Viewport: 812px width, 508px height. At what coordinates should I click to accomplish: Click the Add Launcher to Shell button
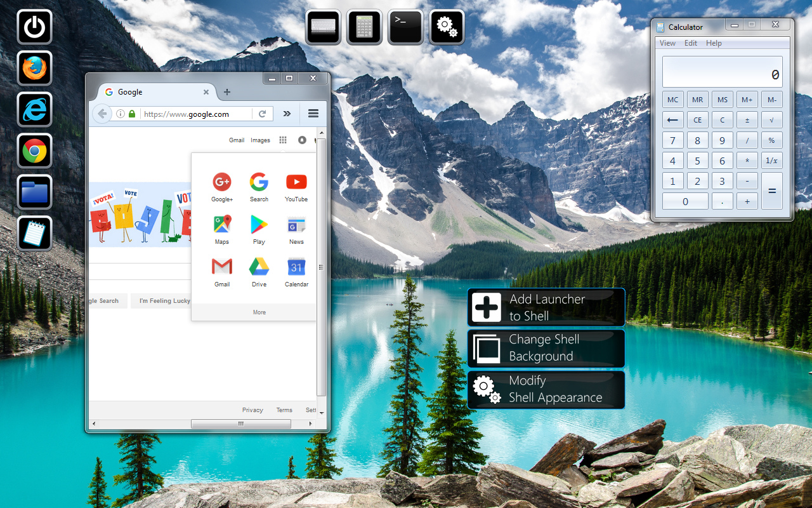(546, 307)
